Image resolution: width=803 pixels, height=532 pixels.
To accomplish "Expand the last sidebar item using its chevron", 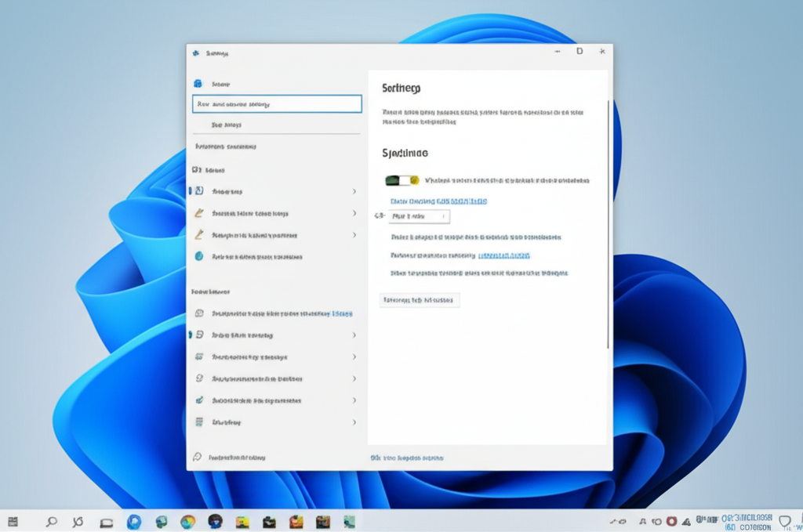I will (x=354, y=422).
